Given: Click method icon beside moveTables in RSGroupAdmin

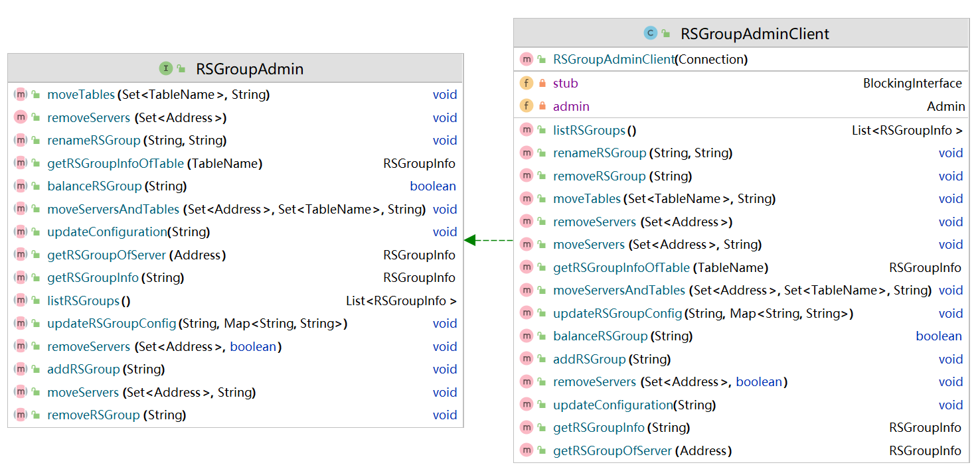Looking at the screenshot, I should tap(20, 95).
